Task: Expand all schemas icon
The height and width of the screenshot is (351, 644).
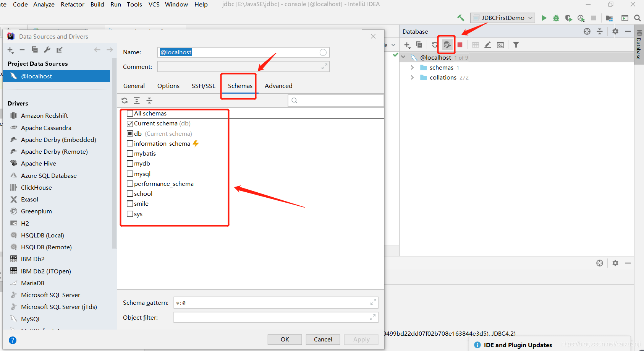Action: (x=137, y=101)
